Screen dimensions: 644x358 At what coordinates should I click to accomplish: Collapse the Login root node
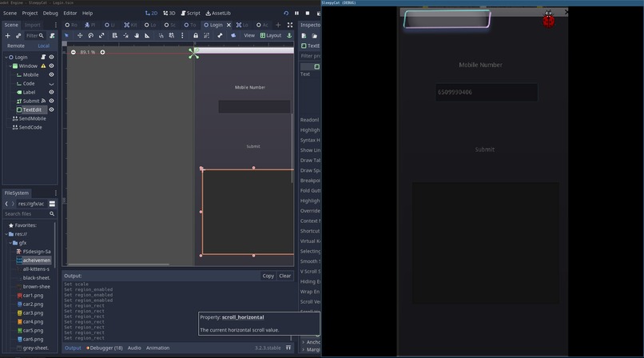tap(6, 57)
